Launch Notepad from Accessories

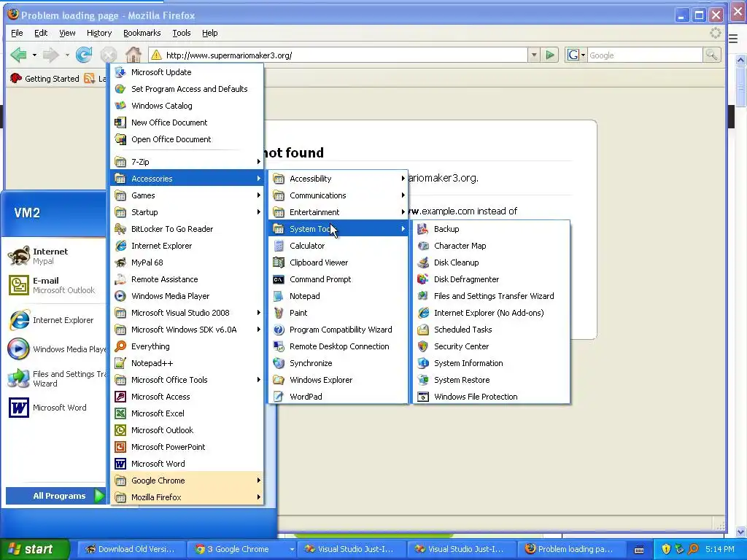point(338,296)
